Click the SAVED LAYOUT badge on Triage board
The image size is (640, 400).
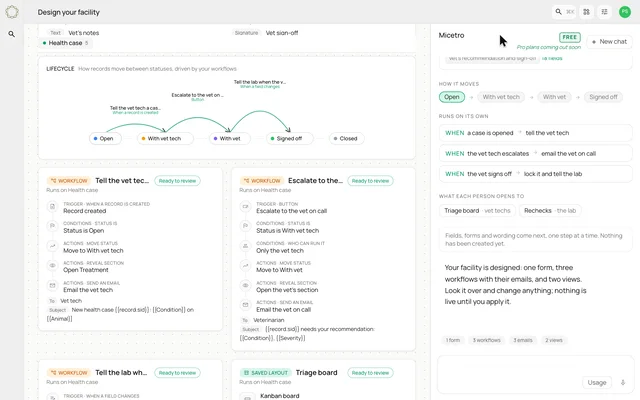265,373
